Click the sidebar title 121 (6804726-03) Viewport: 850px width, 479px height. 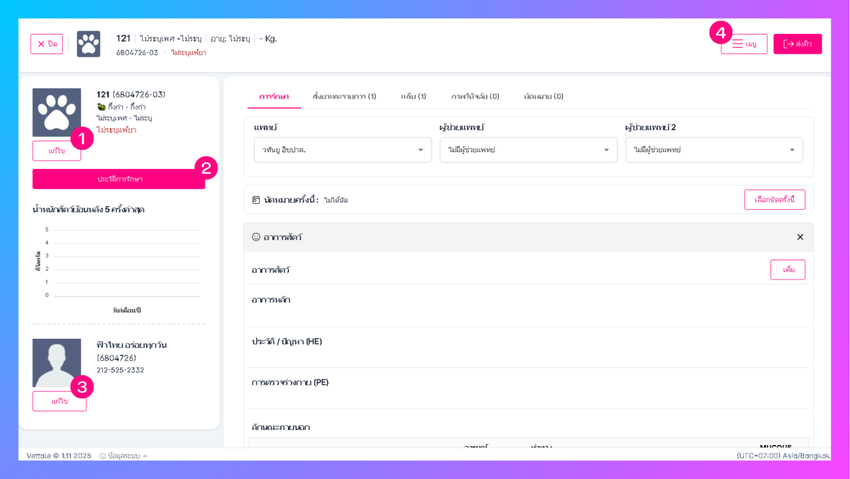pos(131,94)
